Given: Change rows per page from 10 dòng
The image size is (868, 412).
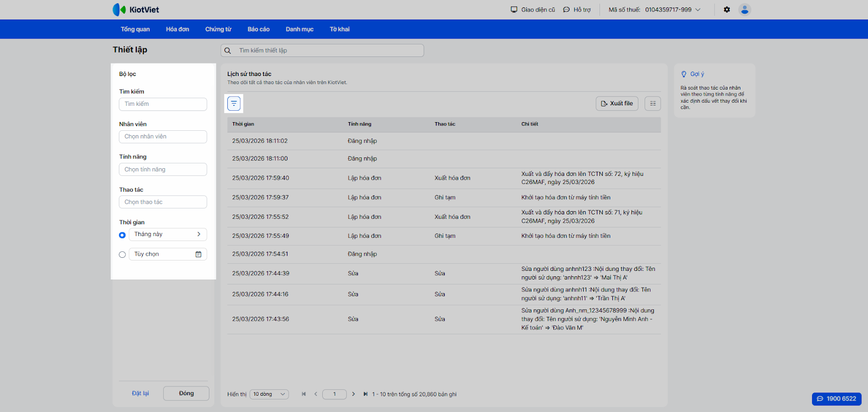Looking at the screenshot, I should [x=269, y=394].
